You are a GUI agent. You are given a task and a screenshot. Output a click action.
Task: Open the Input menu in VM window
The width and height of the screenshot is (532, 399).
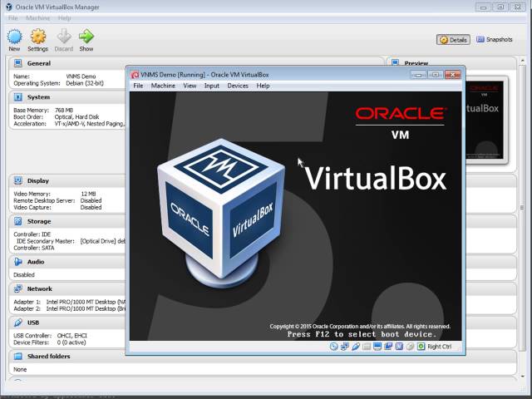(212, 86)
